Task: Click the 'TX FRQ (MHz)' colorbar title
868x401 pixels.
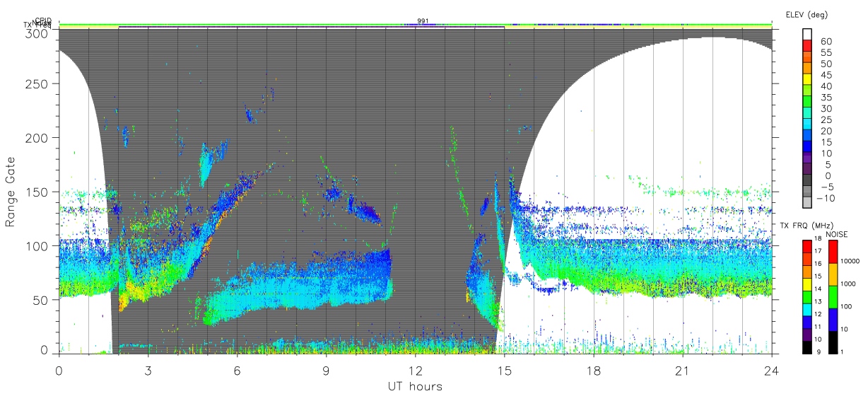Action: (x=806, y=225)
